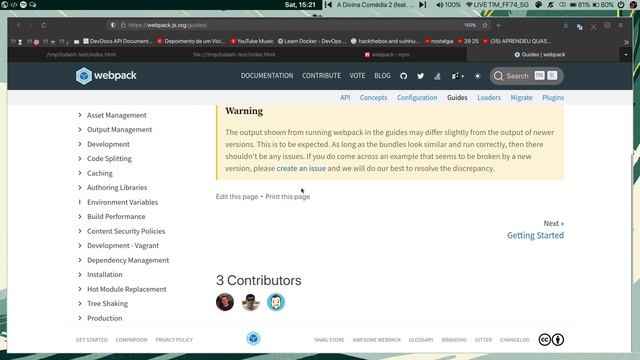Open the SWAG STORE footer link
The height and width of the screenshot is (360, 640).
(329, 340)
